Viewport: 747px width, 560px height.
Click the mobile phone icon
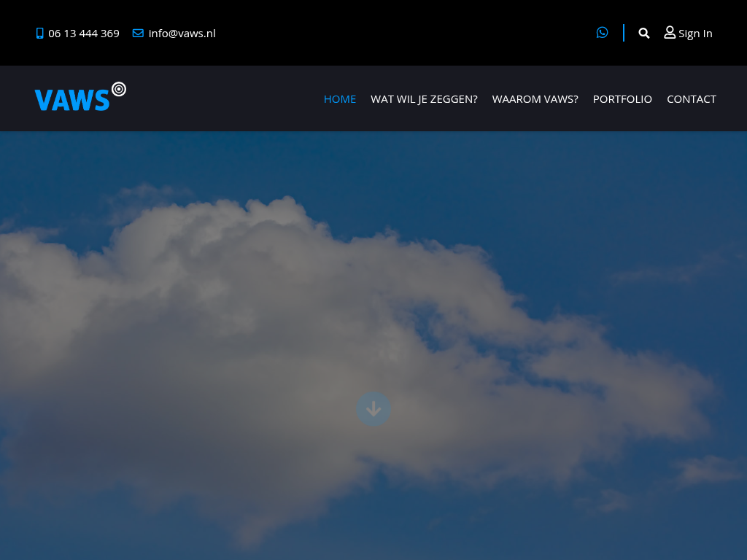[x=40, y=34]
